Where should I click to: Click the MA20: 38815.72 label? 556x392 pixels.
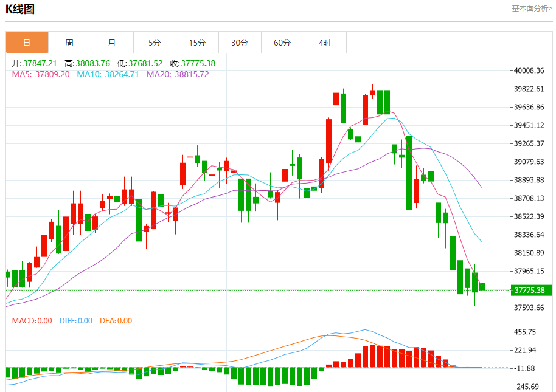click(178, 74)
